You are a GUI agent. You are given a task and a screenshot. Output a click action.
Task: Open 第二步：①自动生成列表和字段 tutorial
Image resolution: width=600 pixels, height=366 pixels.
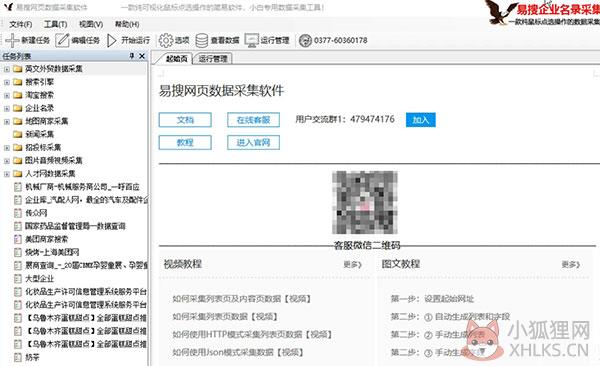[x=450, y=317]
